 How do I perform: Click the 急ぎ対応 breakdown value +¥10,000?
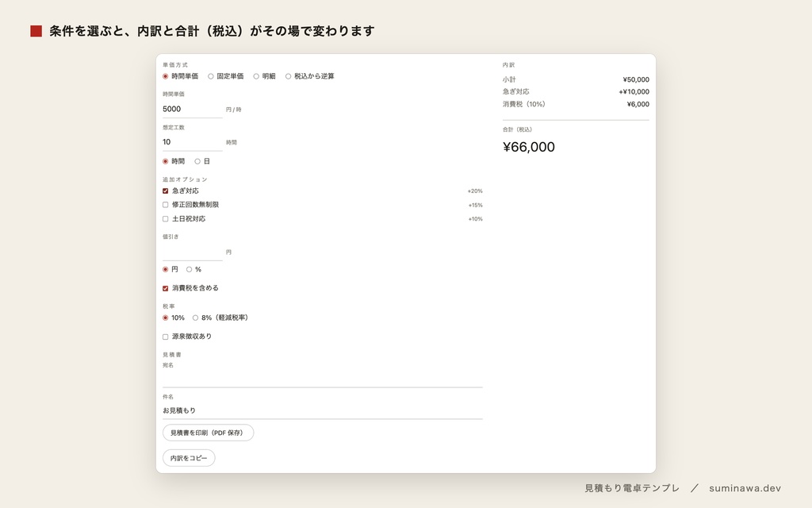(634, 92)
